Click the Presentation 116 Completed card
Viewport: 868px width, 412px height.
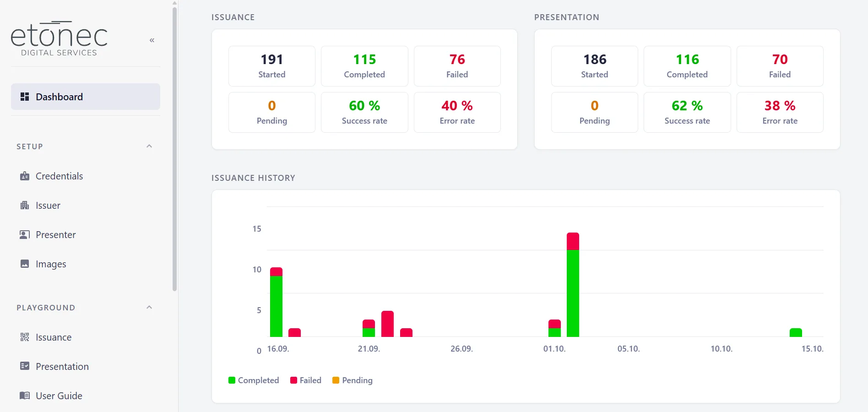(x=687, y=66)
